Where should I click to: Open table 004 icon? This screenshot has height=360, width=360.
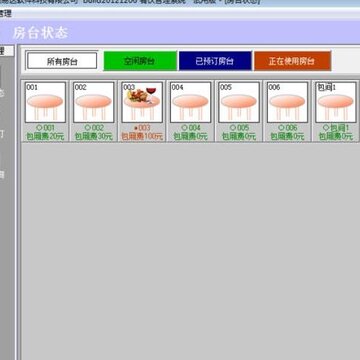(191, 102)
